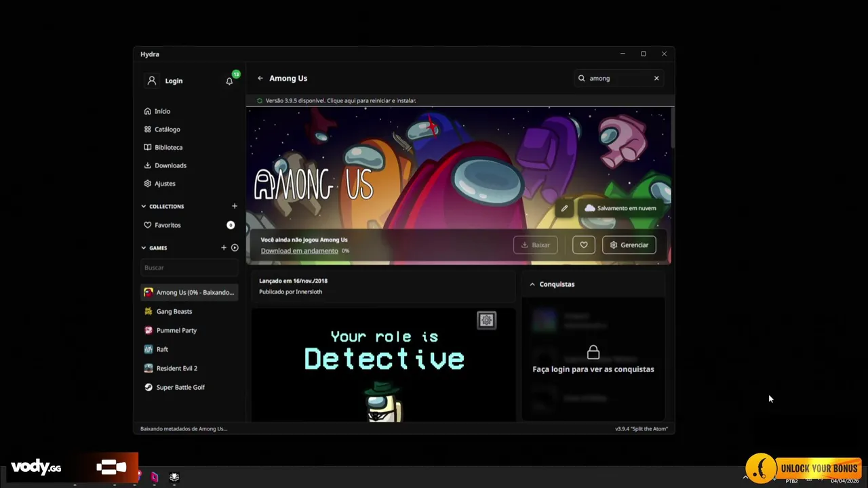This screenshot has height=488, width=868.
Task: Select Raft in the games list
Action: click(x=189, y=350)
